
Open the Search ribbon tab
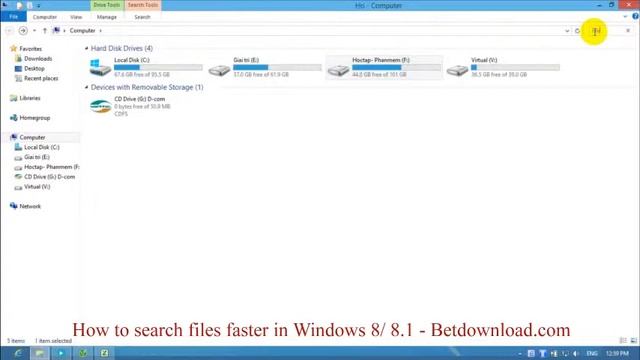[142, 17]
